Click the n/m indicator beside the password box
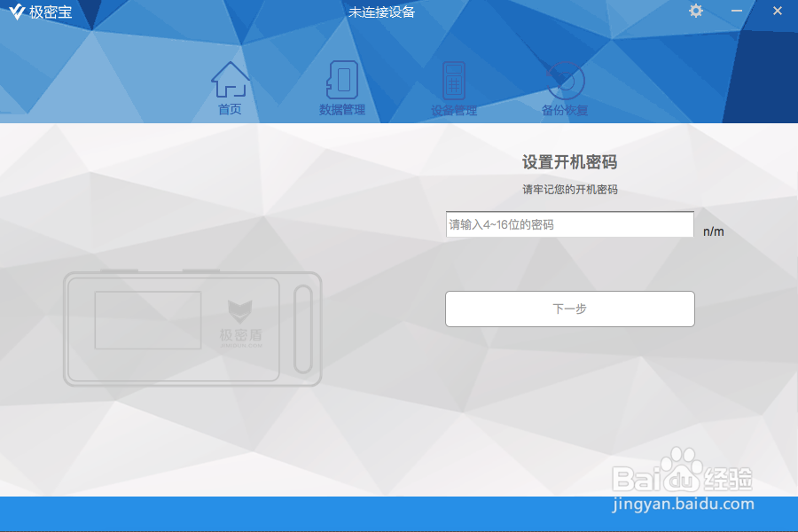798x532 pixels. (713, 230)
